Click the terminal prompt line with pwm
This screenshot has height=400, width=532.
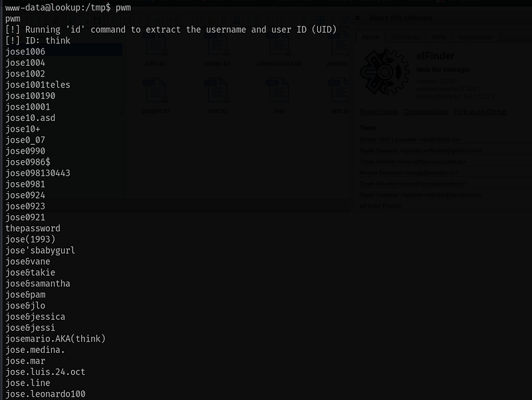coord(68,7)
